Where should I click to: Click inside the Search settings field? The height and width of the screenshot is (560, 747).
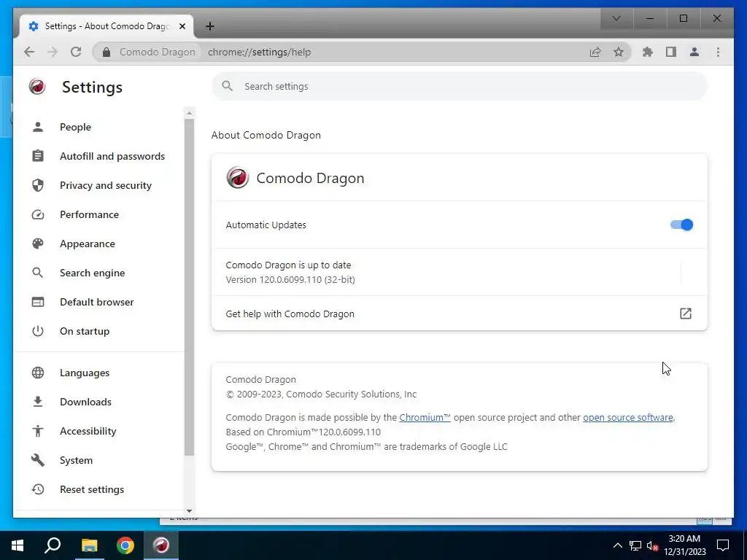pyautogui.click(x=460, y=86)
